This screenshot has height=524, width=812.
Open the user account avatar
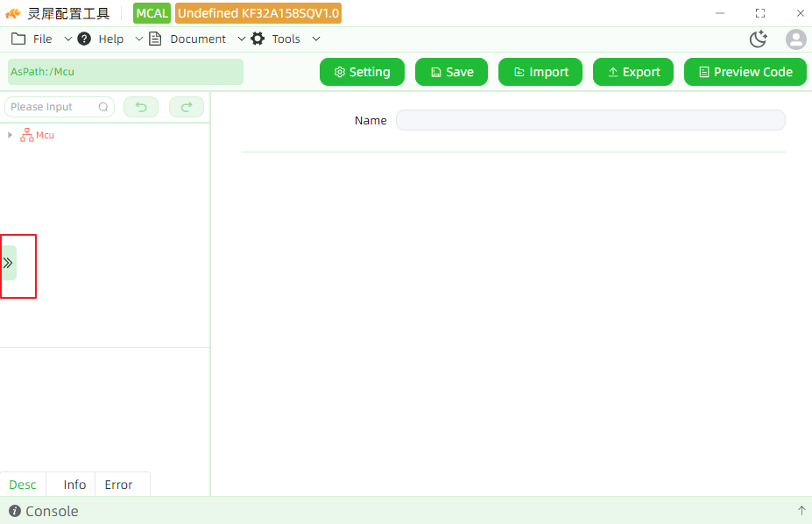pyautogui.click(x=795, y=39)
